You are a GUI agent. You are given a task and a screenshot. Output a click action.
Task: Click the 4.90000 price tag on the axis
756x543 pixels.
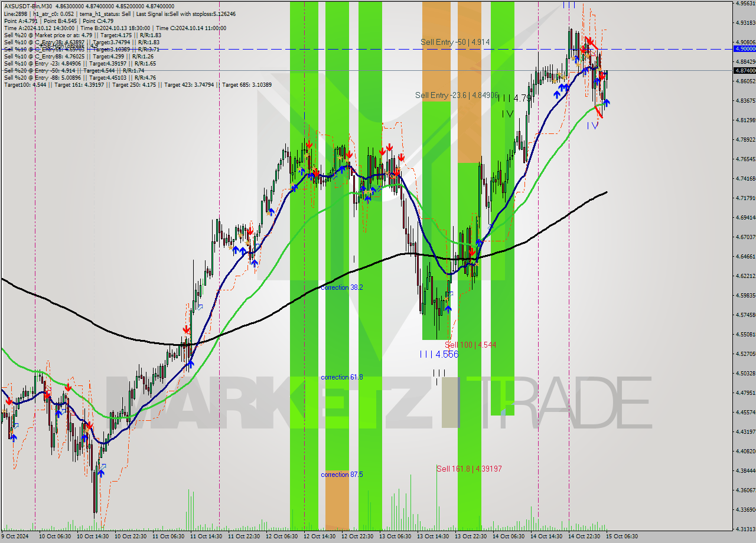click(x=745, y=49)
